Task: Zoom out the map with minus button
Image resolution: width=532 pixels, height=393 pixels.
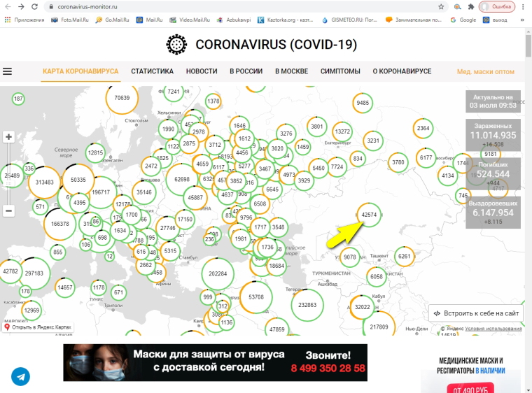Action: click(8, 210)
